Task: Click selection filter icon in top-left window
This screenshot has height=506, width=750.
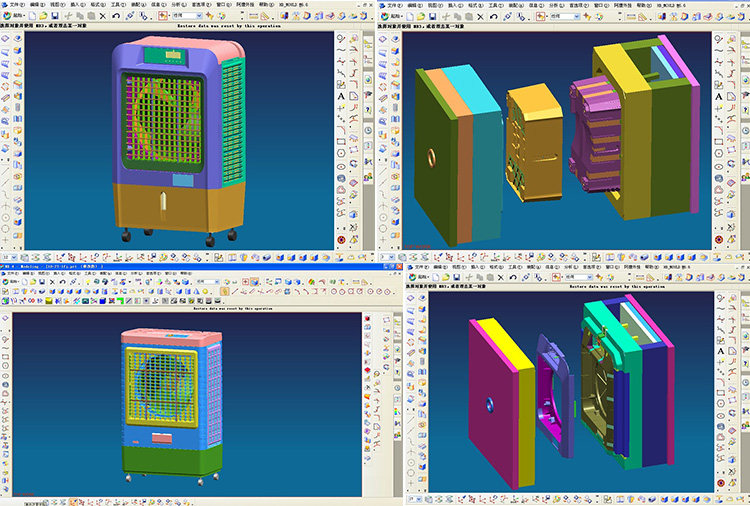Action: pos(163,16)
